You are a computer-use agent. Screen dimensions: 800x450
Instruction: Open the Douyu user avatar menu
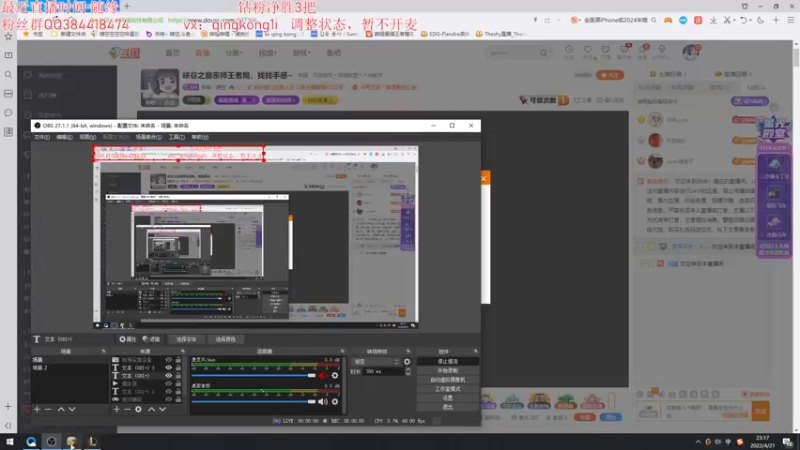coord(691,52)
